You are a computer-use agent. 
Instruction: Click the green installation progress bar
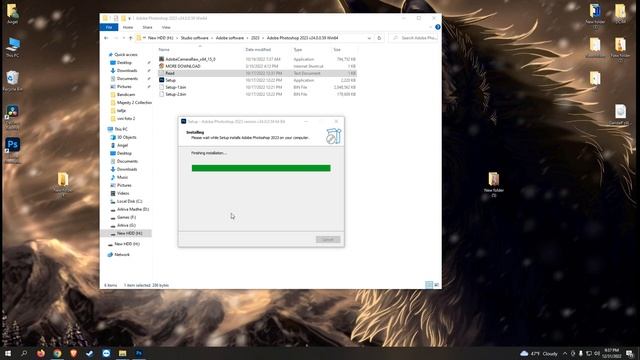(x=261, y=168)
